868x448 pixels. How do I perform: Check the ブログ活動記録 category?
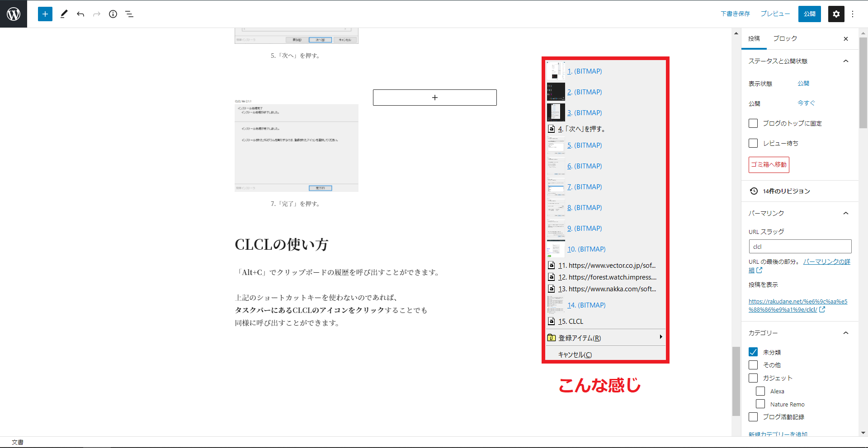point(753,417)
